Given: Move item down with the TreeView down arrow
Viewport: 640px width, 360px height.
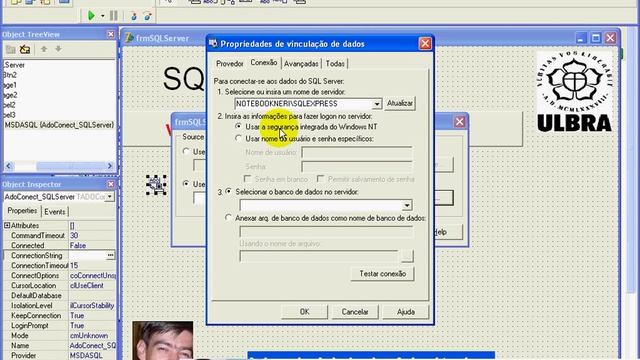Looking at the screenshot, I should pos(58,49).
